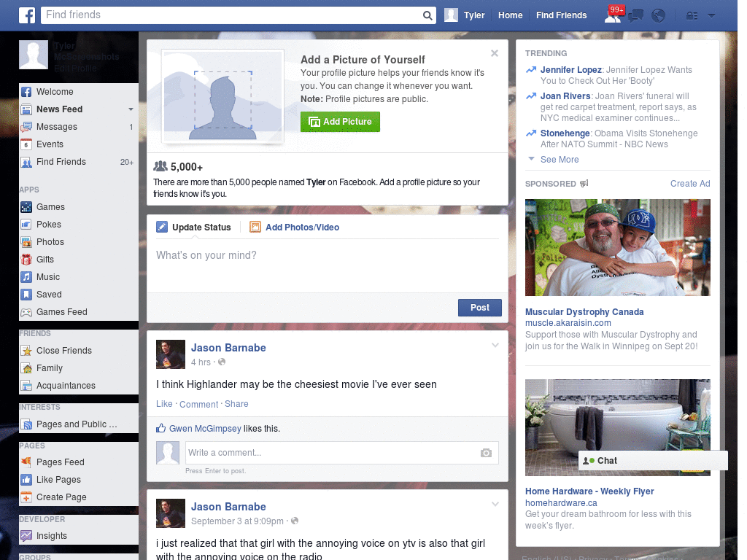The width and height of the screenshot is (747, 560).
Task: Like the Highlander post
Action: (x=164, y=404)
